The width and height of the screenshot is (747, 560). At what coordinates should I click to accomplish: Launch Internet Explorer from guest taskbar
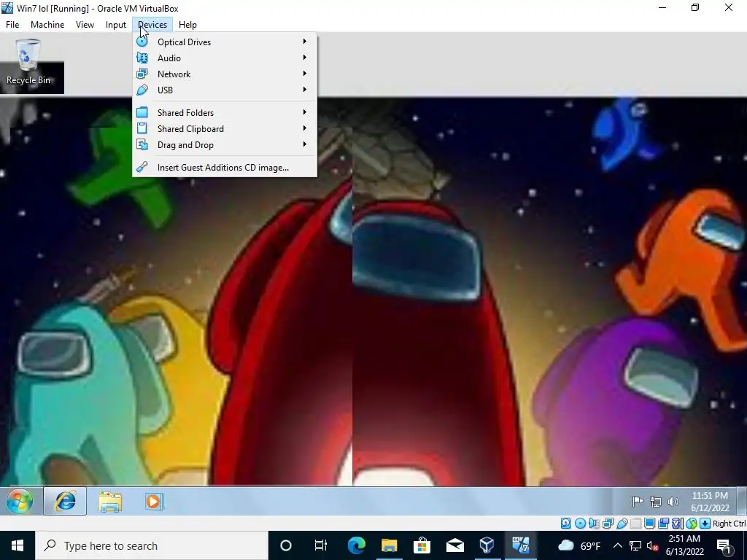(65, 501)
